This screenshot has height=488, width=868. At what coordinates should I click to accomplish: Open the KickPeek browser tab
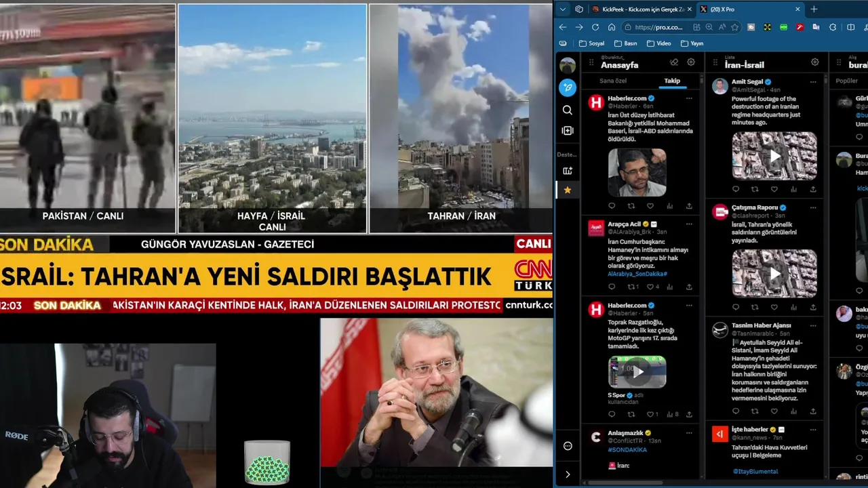tap(641, 9)
